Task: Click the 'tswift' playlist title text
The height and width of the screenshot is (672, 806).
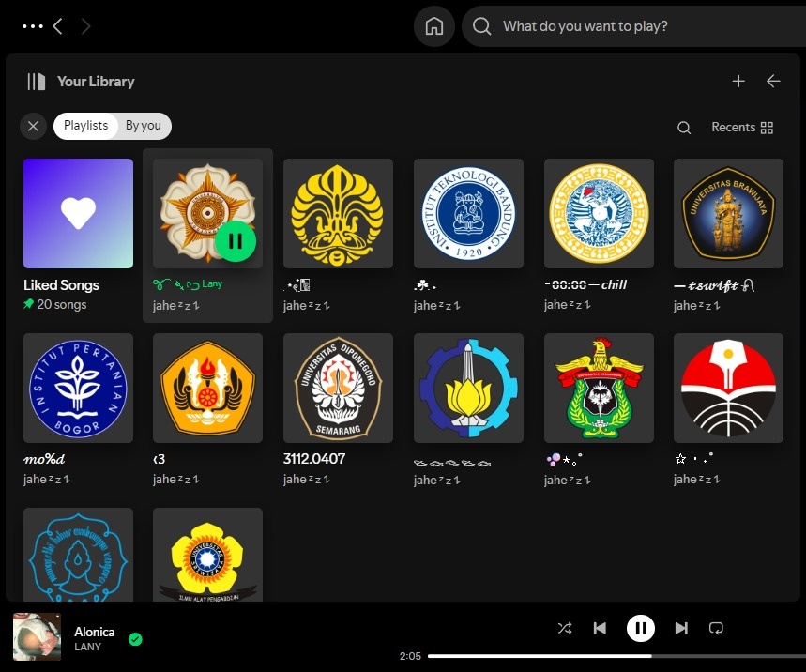Action: (x=713, y=285)
